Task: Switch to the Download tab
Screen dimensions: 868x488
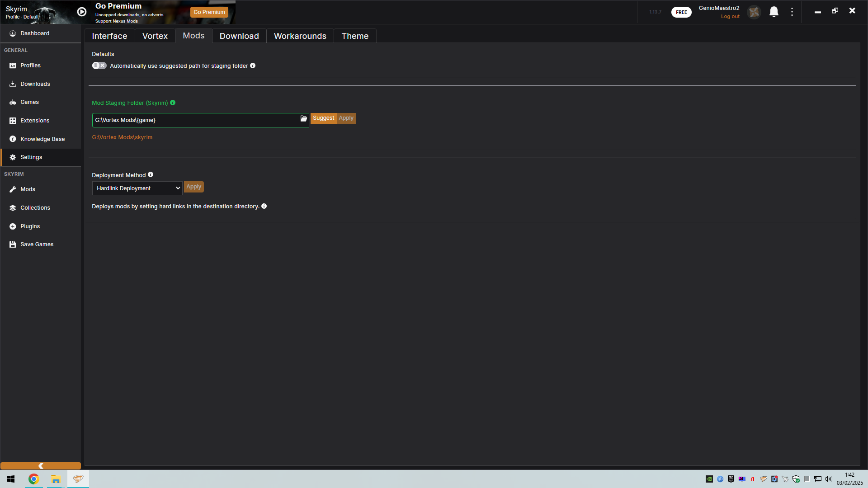Action: 239,36
